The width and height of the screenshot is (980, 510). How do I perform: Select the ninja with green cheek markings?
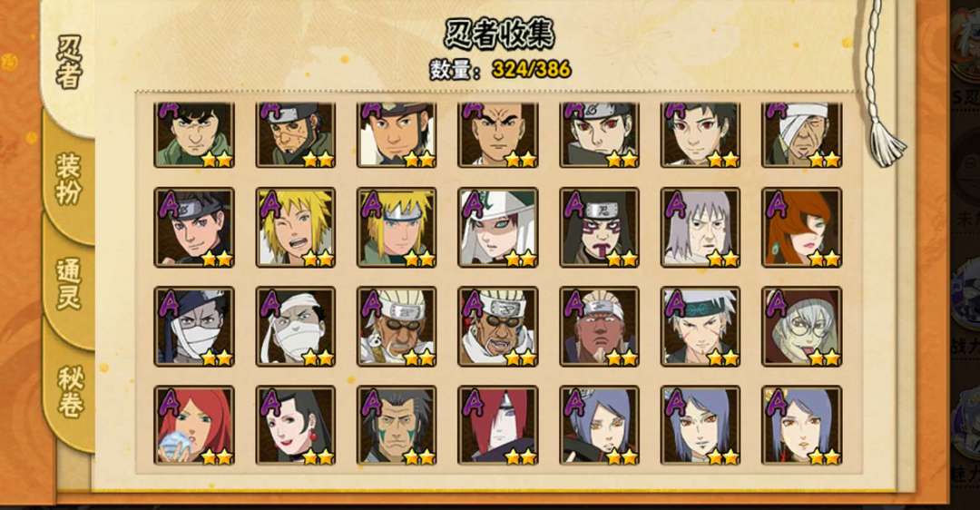tap(397, 425)
